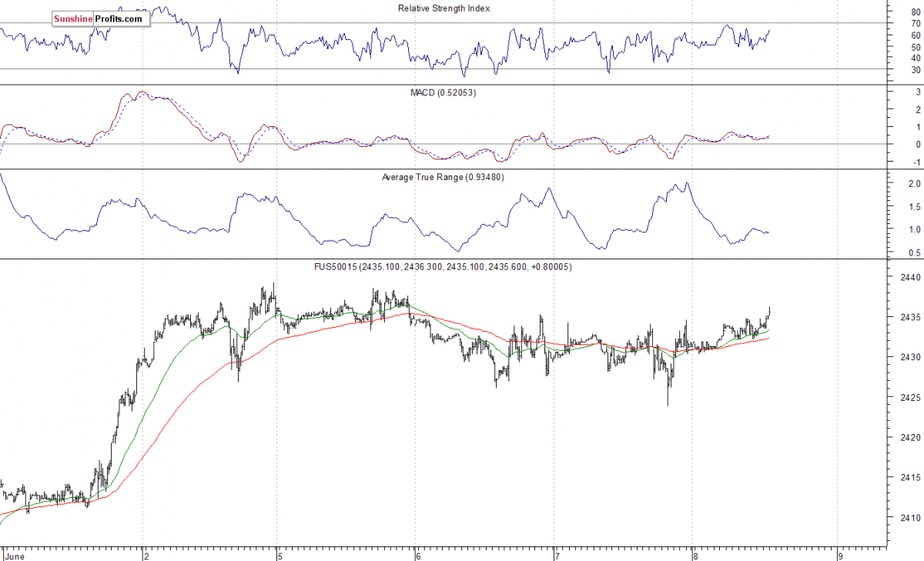Click the FUS50015 price chart title
Viewport: 924px width, 561px height.
pos(444,266)
